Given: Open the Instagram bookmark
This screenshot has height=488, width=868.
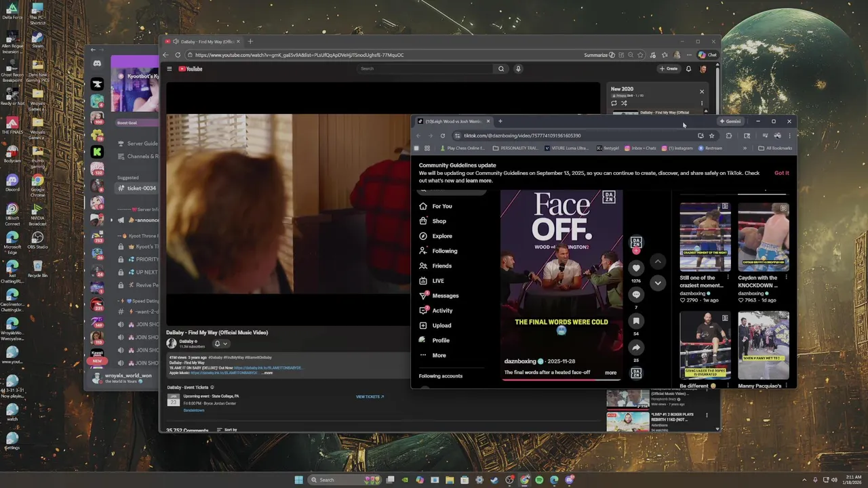Looking at the screenshot, I should pos(677,148).
